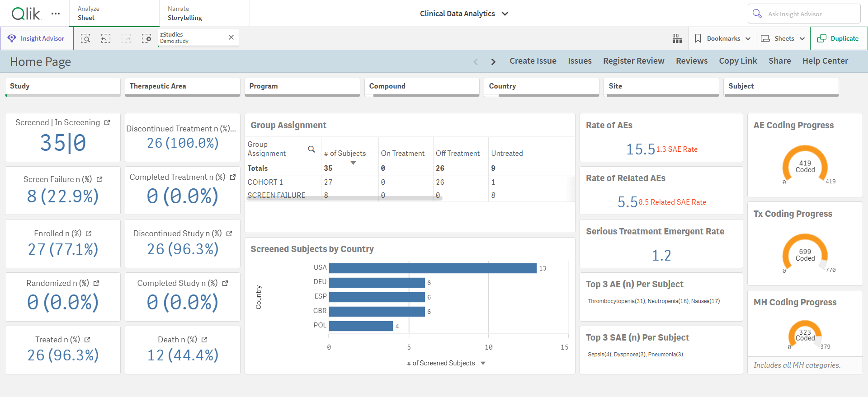This screenshot has width=868, height=397.
Task: Open Screen Failure n (%) link-out icon
Action: pyautogui.click(x=99, y=179)
